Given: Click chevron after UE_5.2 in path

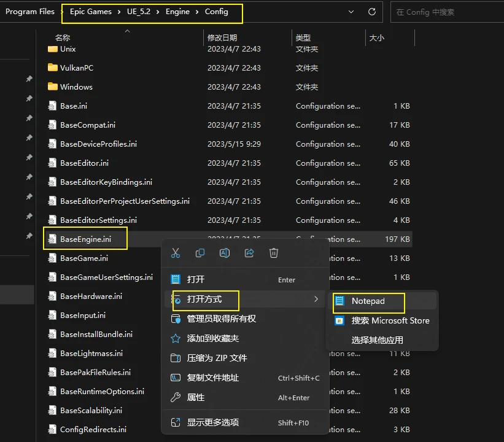Looking at the screenshot, I should [158, 12].
